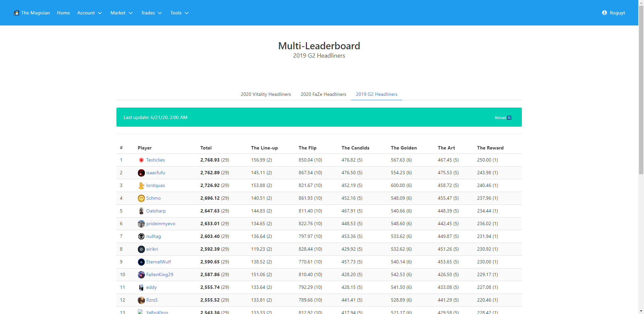
Task: Click rank number 11 link
Action: click(x=122, y=288)
